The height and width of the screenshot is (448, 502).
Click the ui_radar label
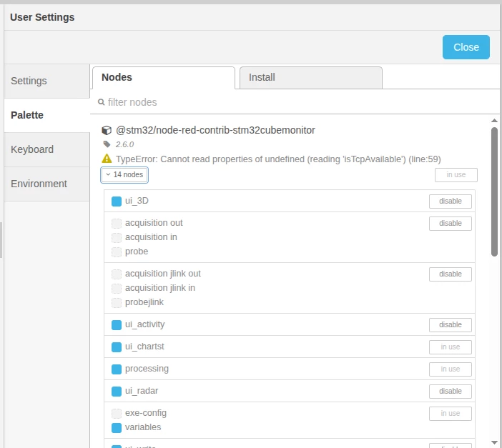142,391
